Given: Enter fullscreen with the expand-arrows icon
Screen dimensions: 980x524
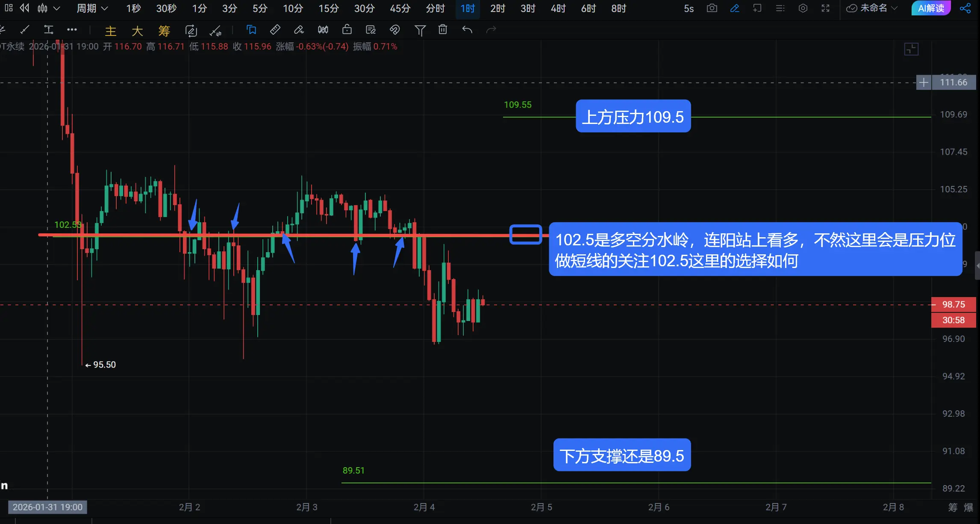Looking at the screenshot, I should pos(825,8).
